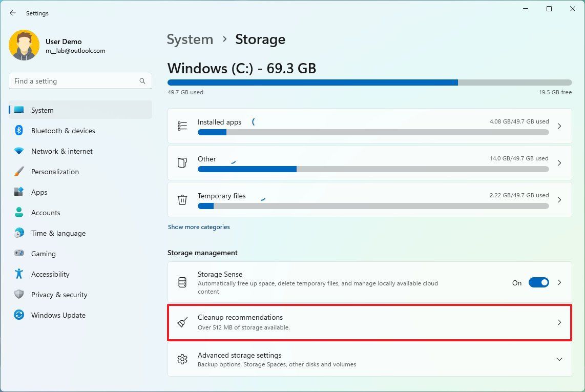Select the Bluetooth & devices sidebar icon
Image resolution: width=585 pixels, height=392 pixels.
pyautogui.click(x=19, y=131)
